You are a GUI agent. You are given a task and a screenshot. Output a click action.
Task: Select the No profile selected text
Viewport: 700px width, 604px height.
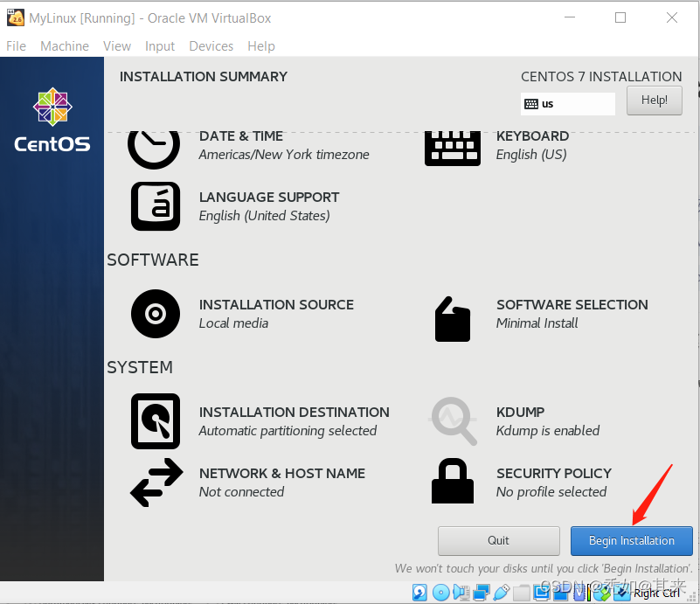(x=551, y=492)
